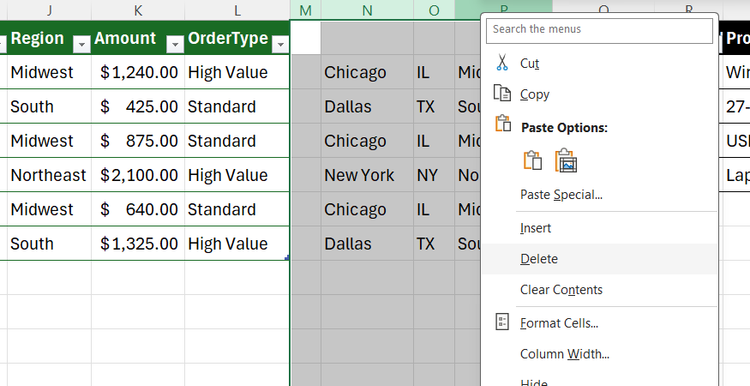Open the OrderType column filter dropdown

click(280, 44)
